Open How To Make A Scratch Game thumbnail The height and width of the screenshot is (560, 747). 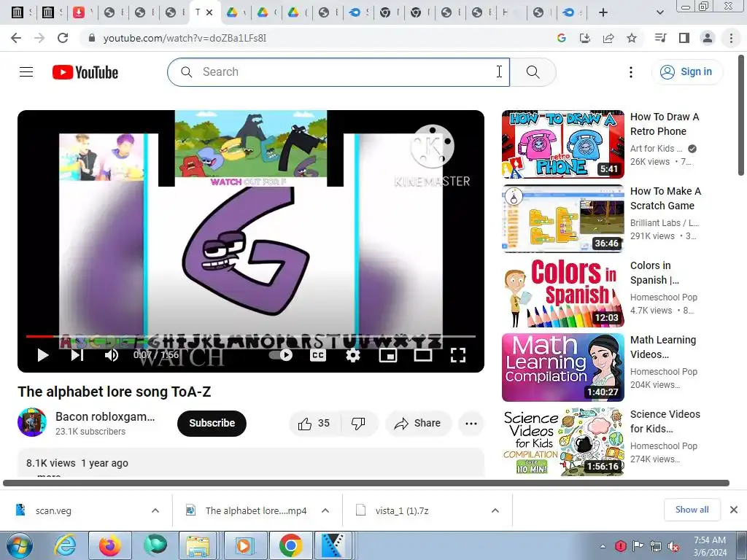(562, 219)
